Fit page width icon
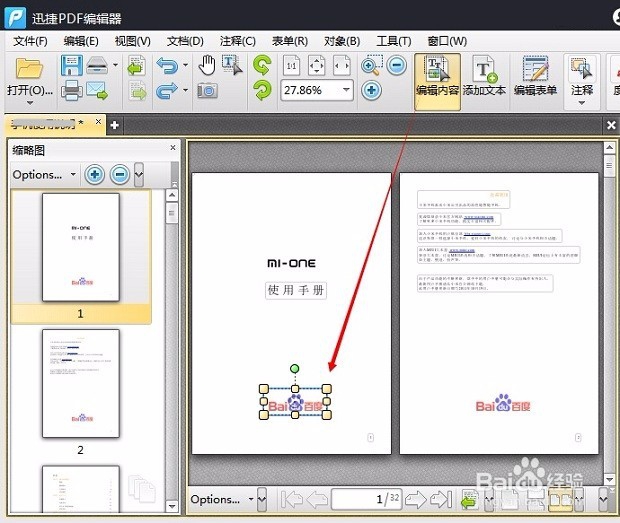 pos(342,66)
